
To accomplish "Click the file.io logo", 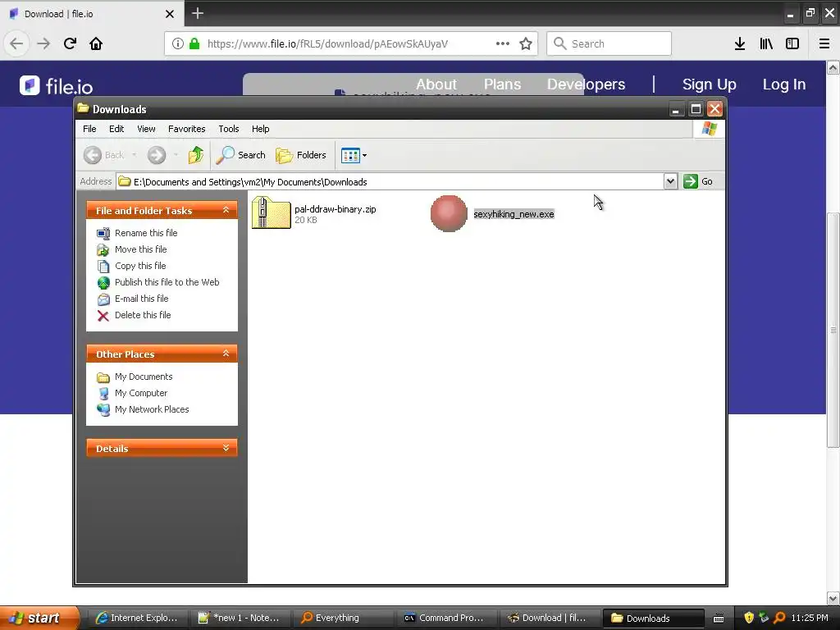I will [57, 85].
